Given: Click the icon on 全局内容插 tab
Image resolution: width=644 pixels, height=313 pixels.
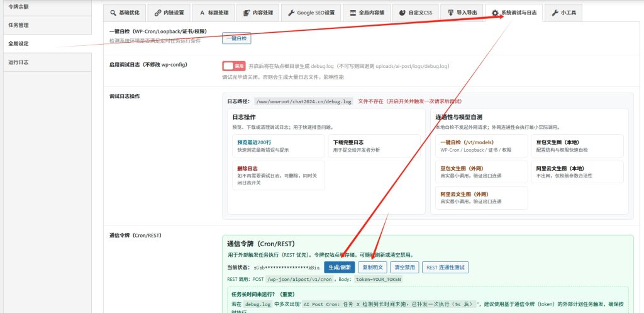Looking at the screenshot, I should (x=353, y=13).
